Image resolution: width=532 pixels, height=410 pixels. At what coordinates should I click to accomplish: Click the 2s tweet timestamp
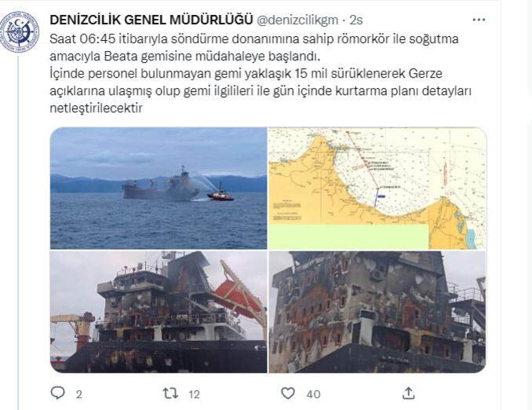[356, 20]
